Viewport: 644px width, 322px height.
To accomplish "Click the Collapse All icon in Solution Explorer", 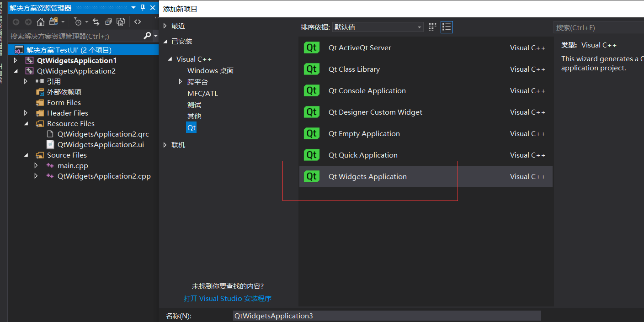I will coord(108,22).
